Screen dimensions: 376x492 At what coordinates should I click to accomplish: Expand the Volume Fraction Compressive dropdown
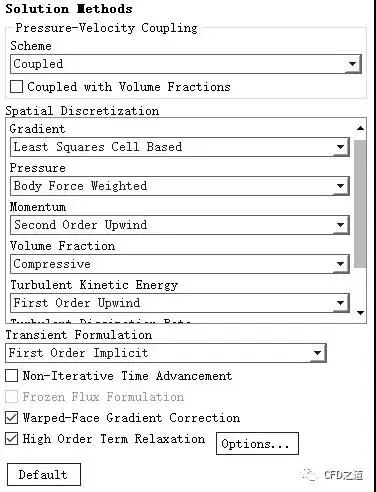point(180,264)
